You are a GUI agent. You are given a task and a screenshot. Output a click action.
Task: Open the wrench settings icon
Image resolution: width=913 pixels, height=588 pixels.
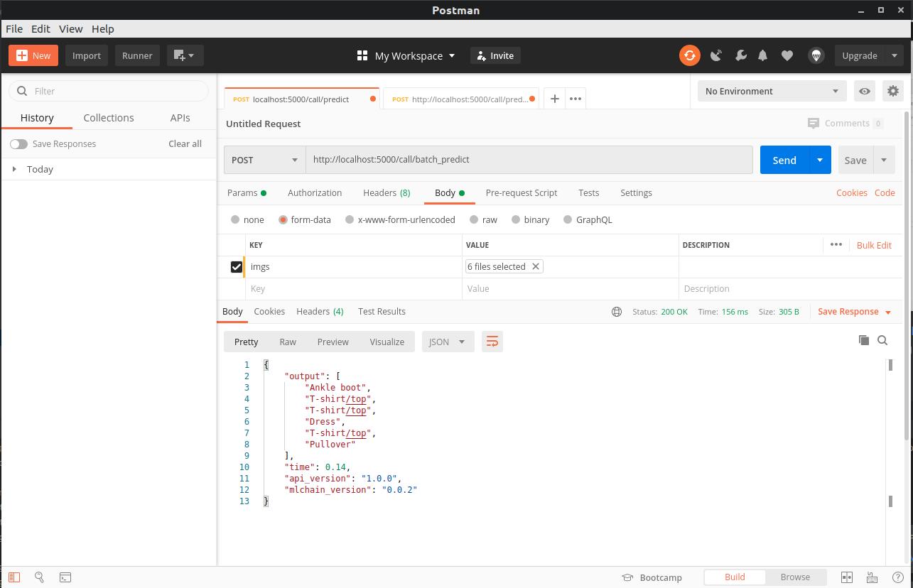click(x=740, y=55)
